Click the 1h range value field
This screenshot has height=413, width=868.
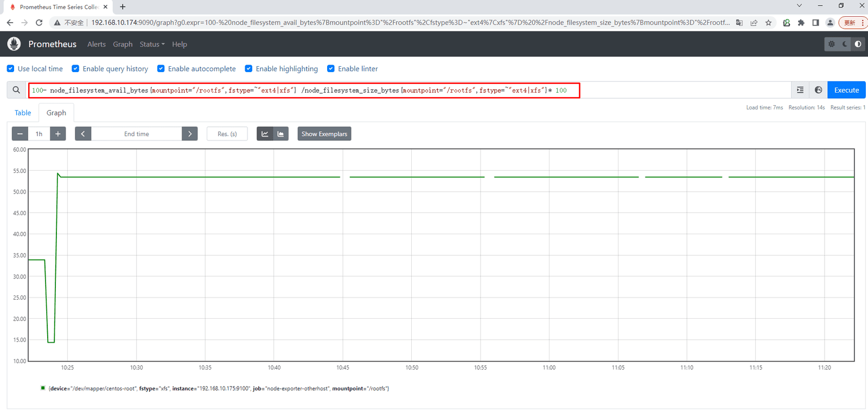point(39,134)
